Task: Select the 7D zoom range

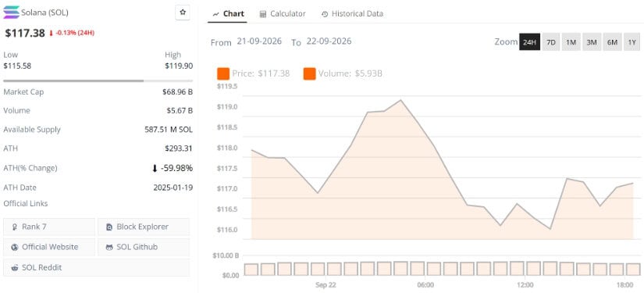Action: [551, 42]
